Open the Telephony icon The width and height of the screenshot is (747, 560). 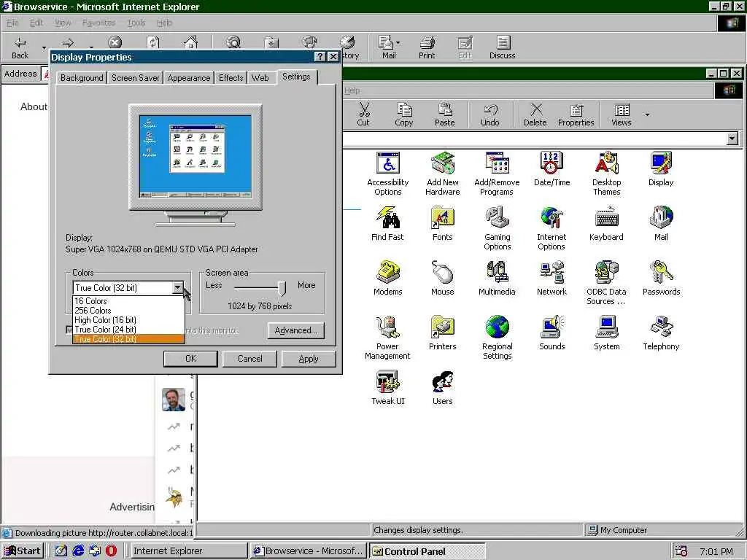pyautogui.click(x=661, y=332)
